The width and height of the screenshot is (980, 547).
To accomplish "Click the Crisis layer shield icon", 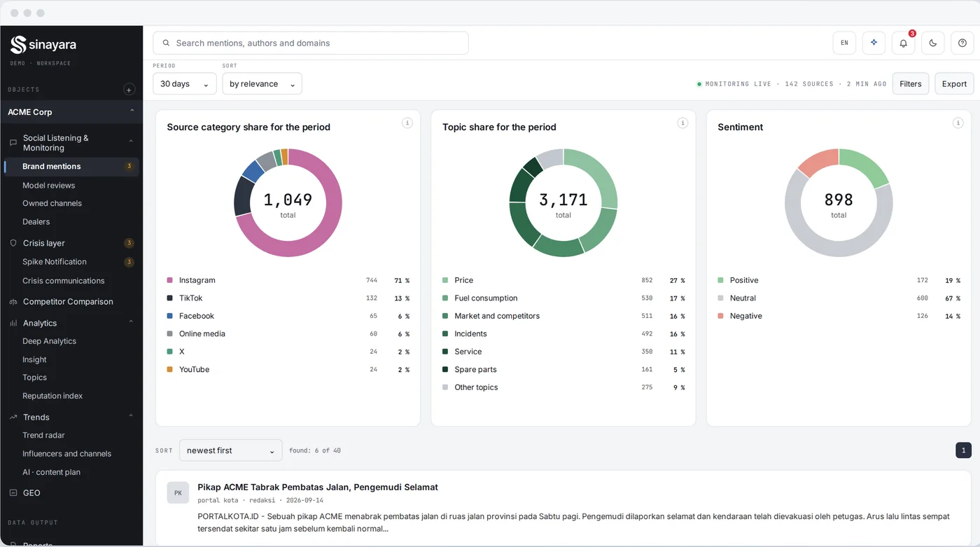I will pos(13,243).
